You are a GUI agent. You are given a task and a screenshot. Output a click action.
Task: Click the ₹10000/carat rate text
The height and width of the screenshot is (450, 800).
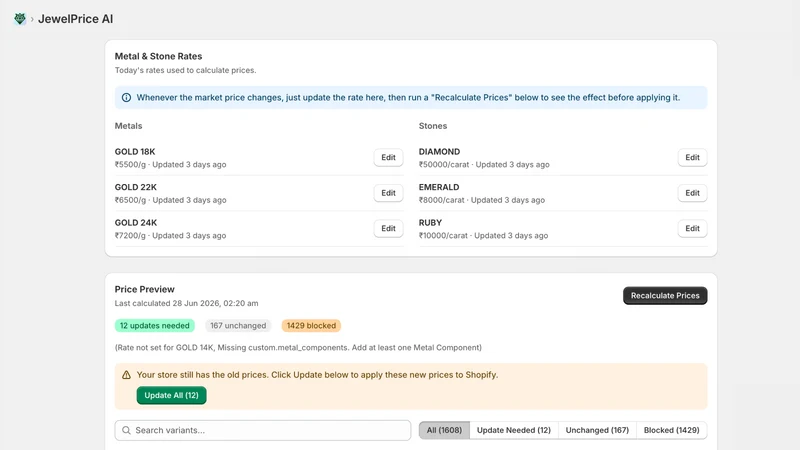[x=443, y=236]
